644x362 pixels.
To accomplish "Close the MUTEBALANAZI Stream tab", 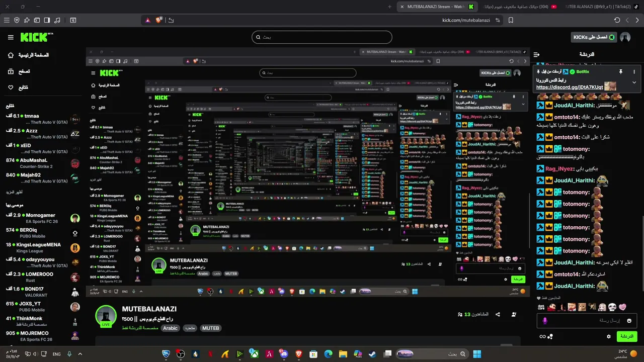I will pyautogui.click(x=402, y=7).
